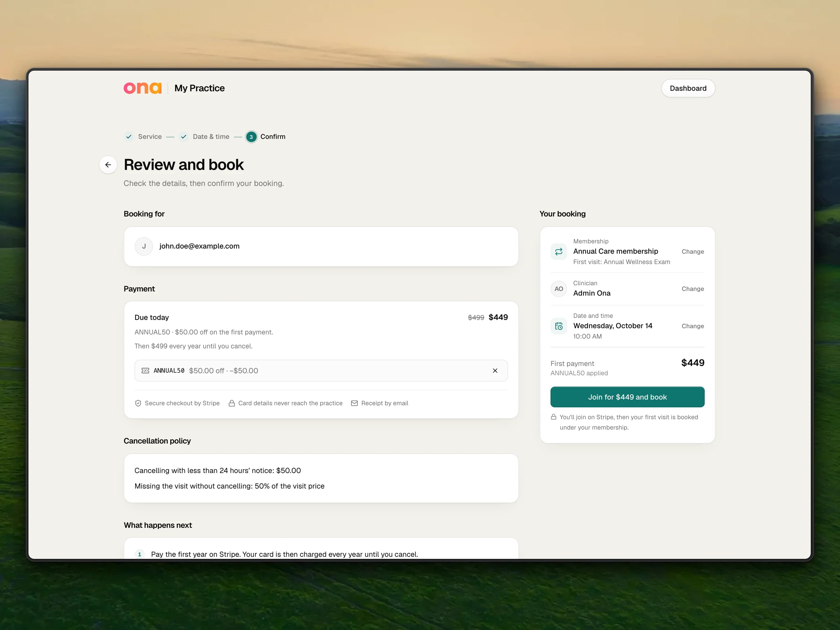Click the ona logo

(x=142, y=88)
